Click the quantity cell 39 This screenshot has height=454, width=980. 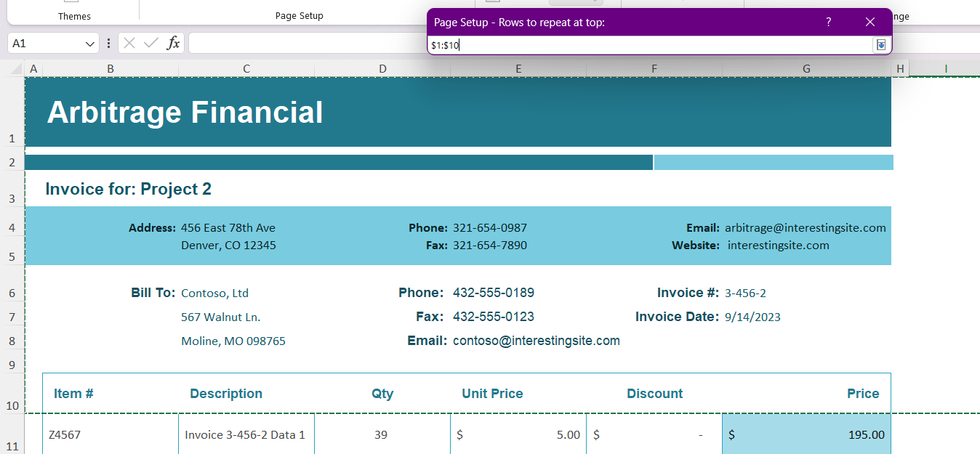pyautogui.click(x=380, y=435)
